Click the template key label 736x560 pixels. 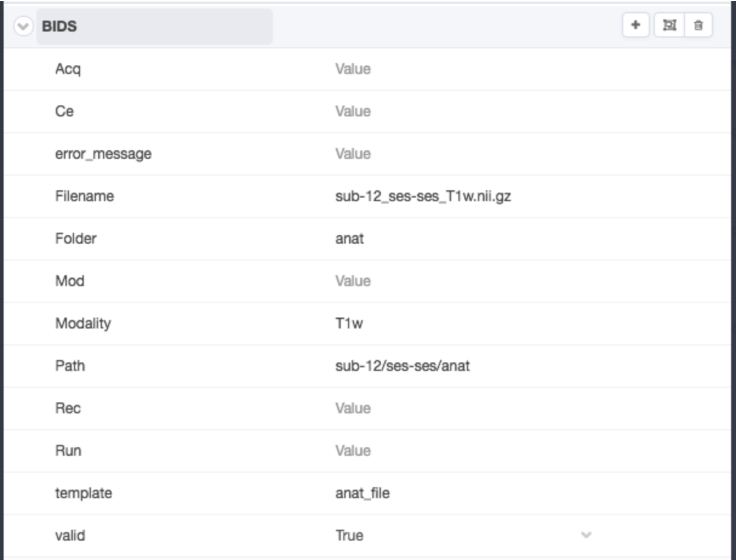click(x=84, y=494)
